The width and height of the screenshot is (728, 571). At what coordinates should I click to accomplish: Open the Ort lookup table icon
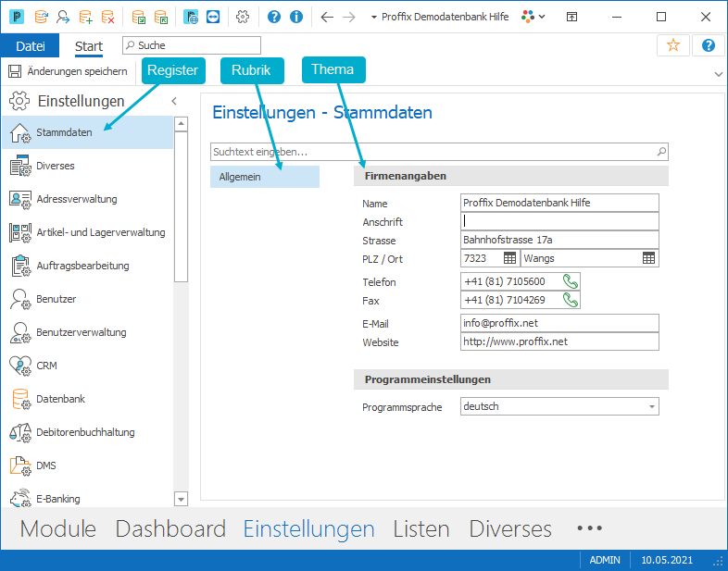tap(648, 258)
